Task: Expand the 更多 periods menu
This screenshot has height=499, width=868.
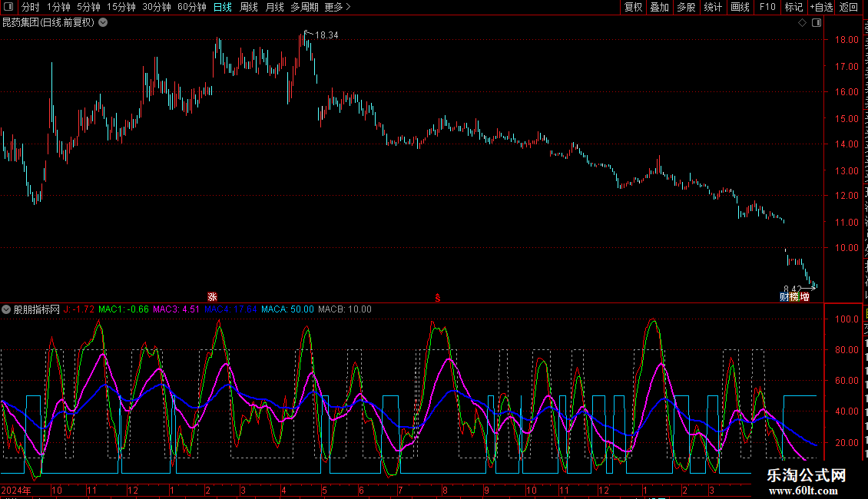Action: coord(337,7)
